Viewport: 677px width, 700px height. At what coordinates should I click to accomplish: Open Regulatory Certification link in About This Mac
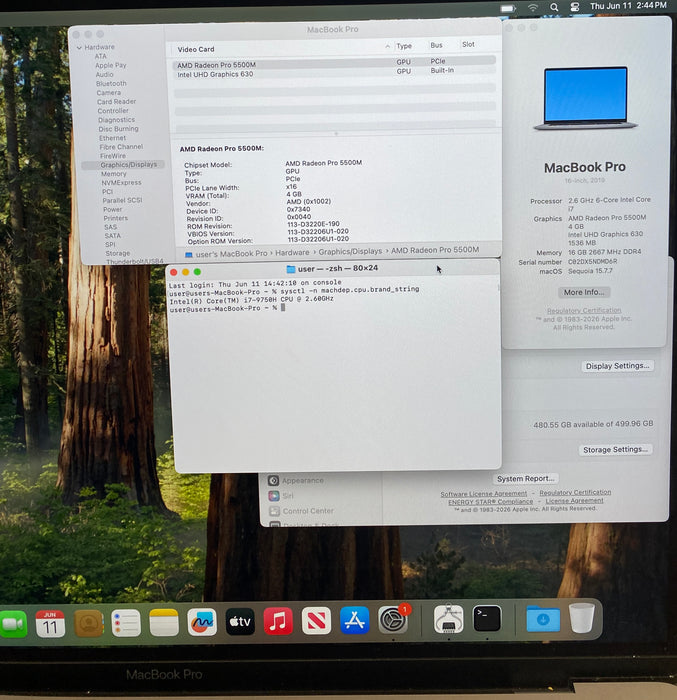coord(584,310)
